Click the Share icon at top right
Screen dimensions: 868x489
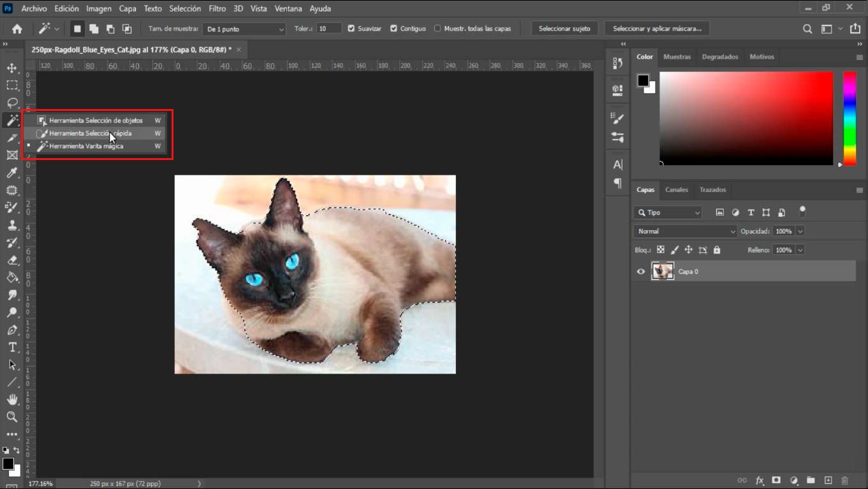pyautogui.click(x=855, y=29)
